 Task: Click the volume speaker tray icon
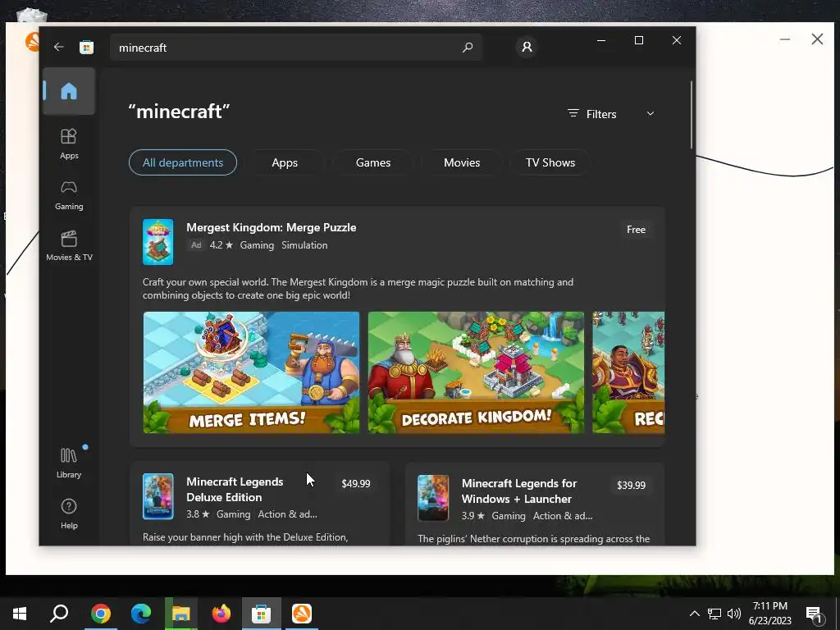pyautogui.click(x=734, y=614)
